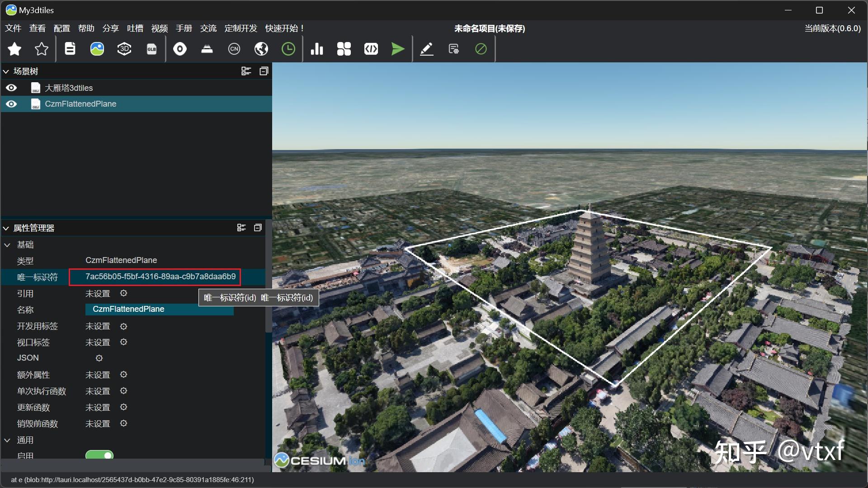Click the gear next to 单次执行函数

click(x=123, y=391)
